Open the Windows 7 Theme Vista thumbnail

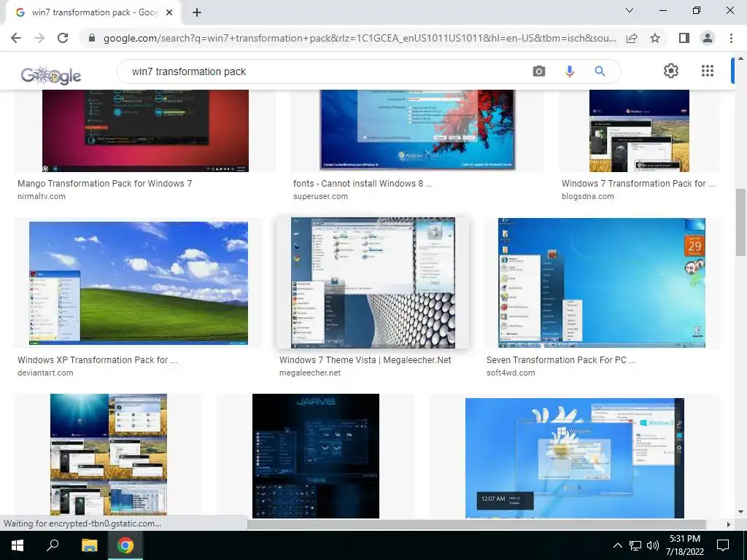[373, 283]
